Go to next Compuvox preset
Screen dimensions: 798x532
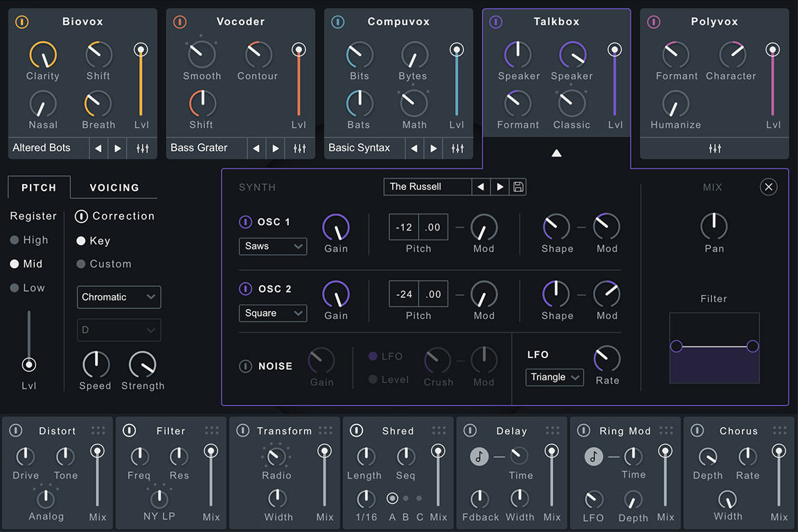[433, 148]
